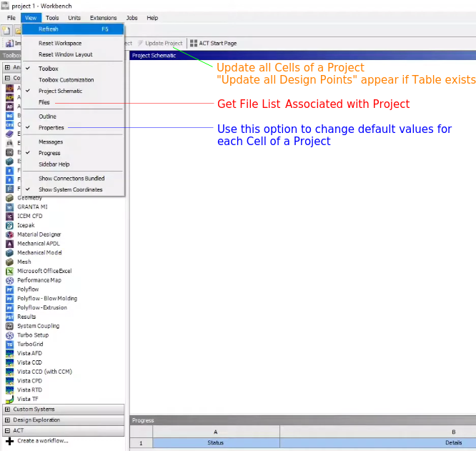
Task: Collapse the ACT toolbox section
Action: 8,431
